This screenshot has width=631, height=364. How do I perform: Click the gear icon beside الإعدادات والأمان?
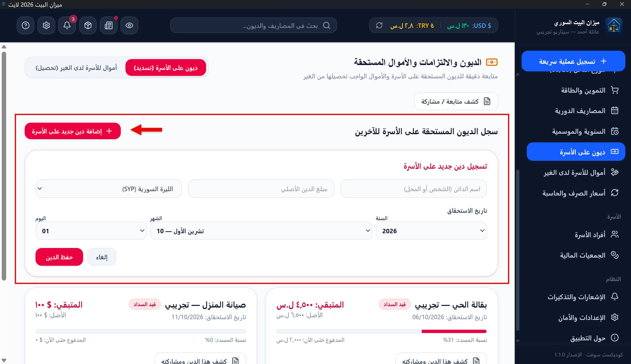pos(615,317)
